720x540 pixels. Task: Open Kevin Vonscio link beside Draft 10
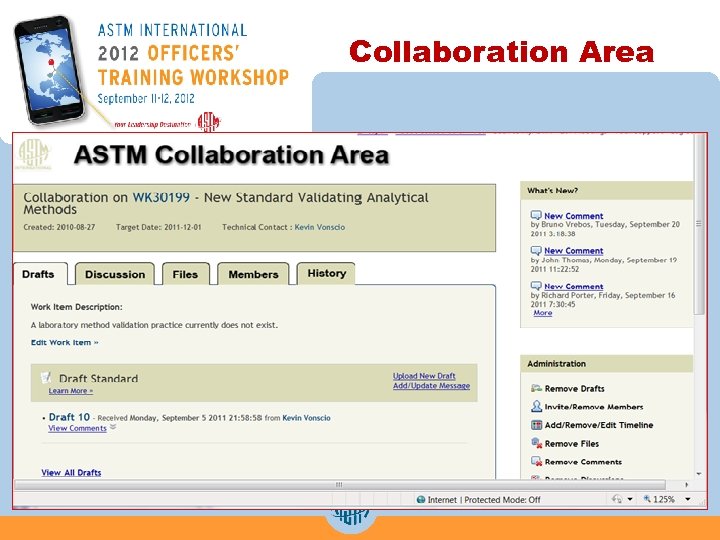[306, 418]
